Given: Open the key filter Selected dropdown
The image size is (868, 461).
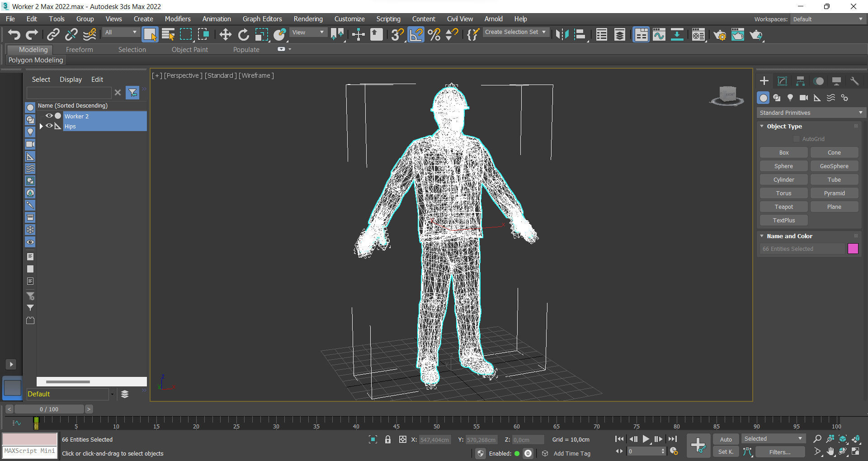Looking at the screenshot, I should tap(774, 439).
